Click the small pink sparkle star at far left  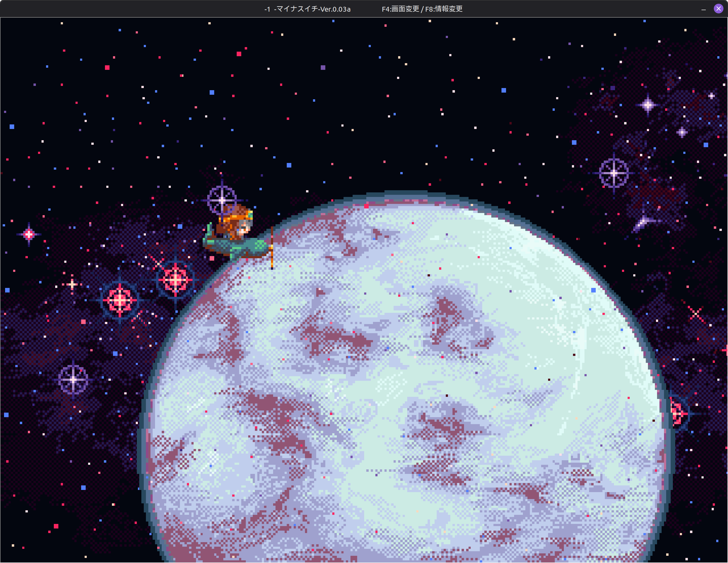(x=29, y=234)
